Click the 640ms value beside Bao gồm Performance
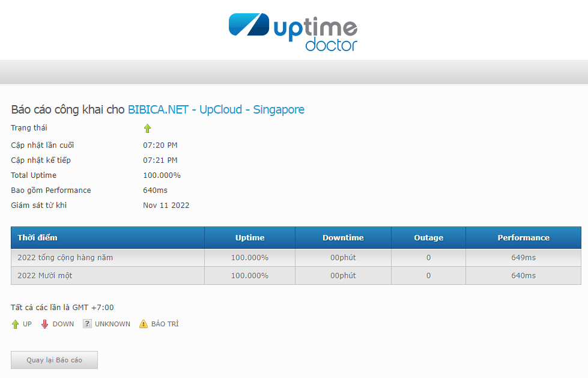Image resolution: width=588 pixels, height=378 pixels. [155, 191]
